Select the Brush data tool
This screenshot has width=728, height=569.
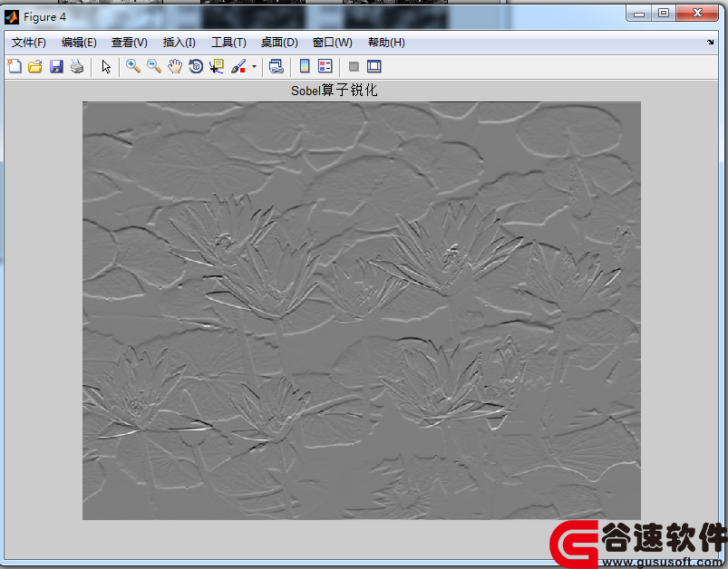tap(238, 66)
